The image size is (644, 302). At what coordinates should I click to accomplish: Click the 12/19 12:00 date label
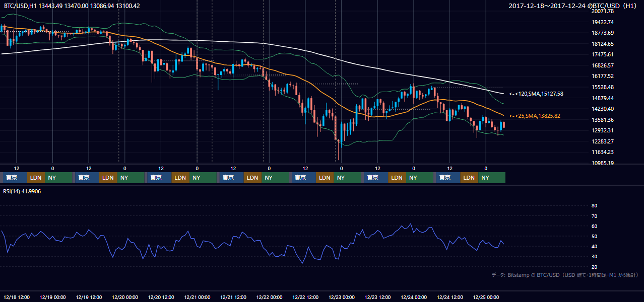(x=89, y=297)
